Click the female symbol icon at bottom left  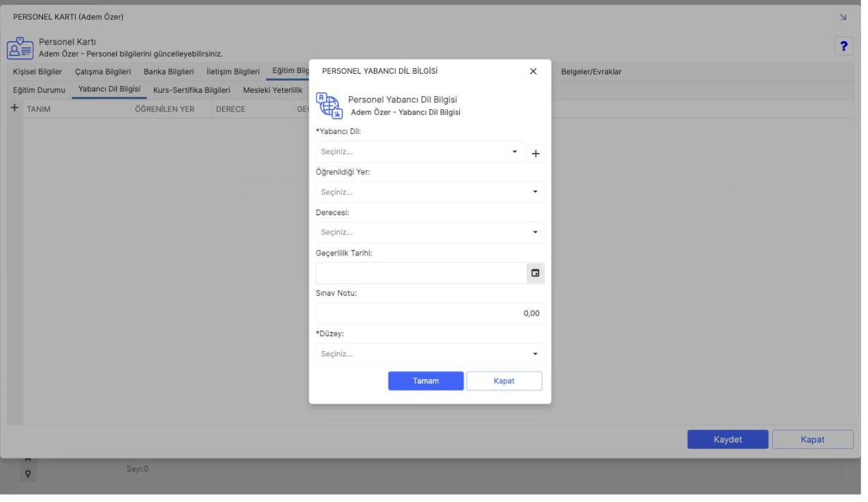click(x=30, y=472)
